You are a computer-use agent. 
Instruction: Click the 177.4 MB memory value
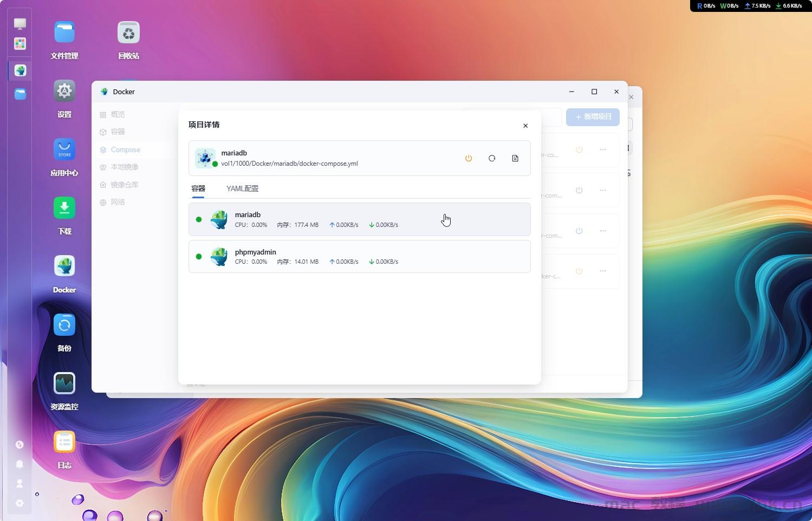point(306,225)
